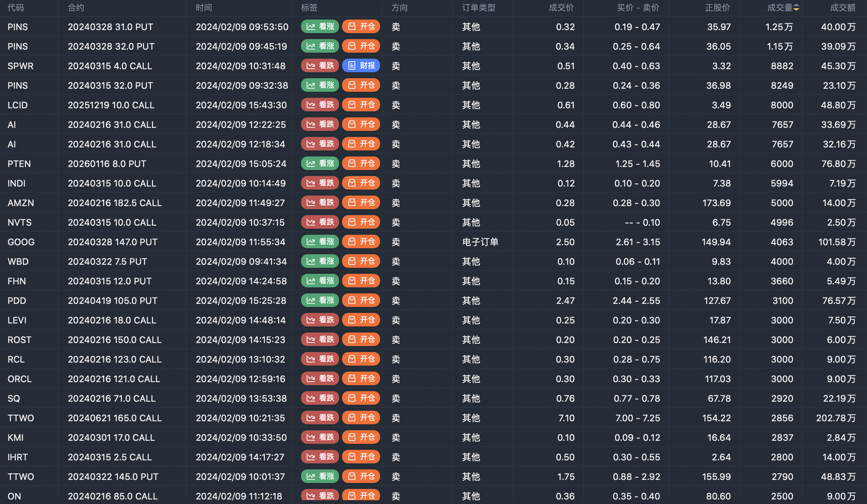Click 开仓 tag on PDD 105.0 PUT row

(361, 301)
